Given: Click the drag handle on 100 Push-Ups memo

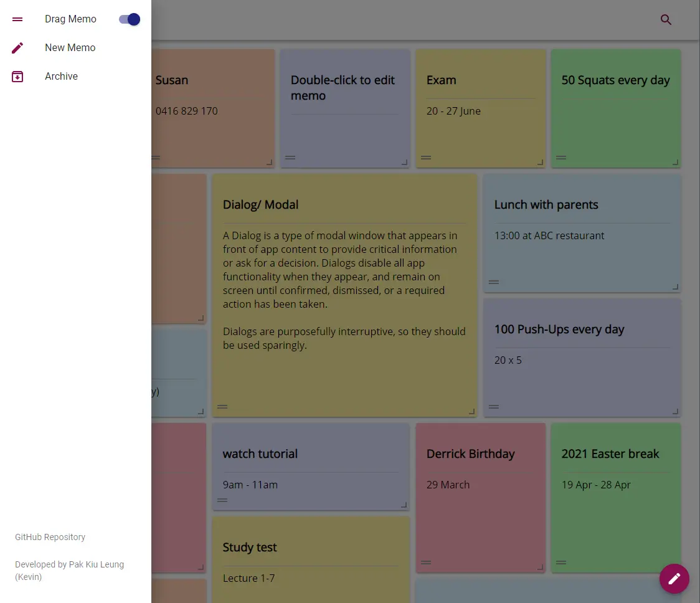Looking at the screenshot, I should 494,406.
